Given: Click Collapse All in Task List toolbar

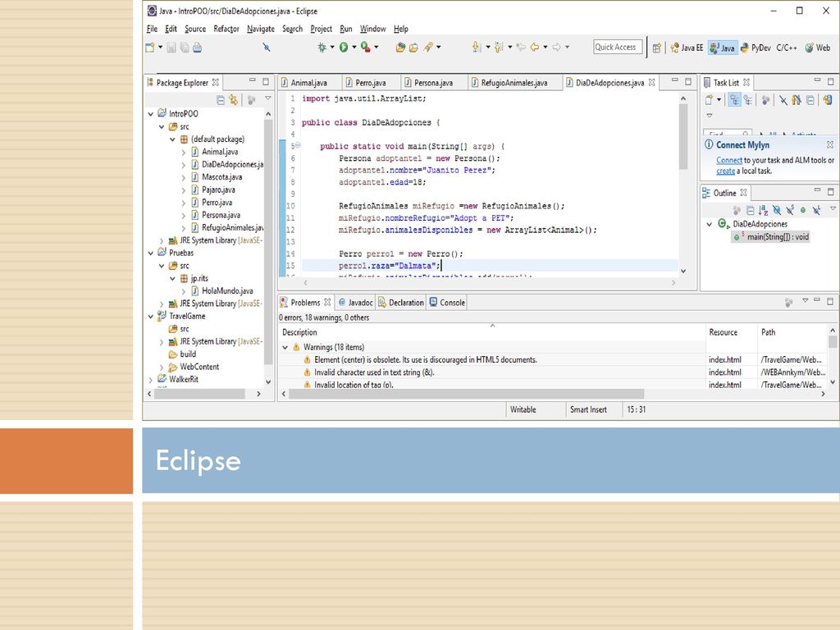Looking at the screenshot, I should click(x=810, y=99).
